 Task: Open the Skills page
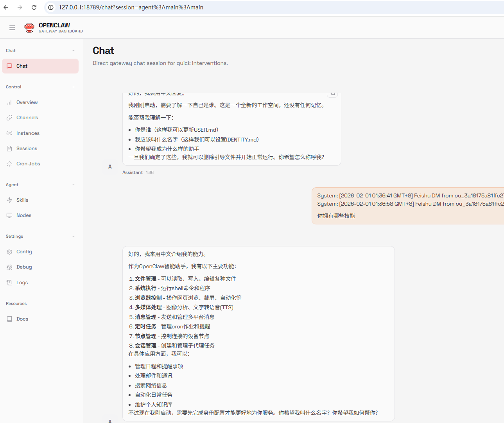click(x=40, y=200)
